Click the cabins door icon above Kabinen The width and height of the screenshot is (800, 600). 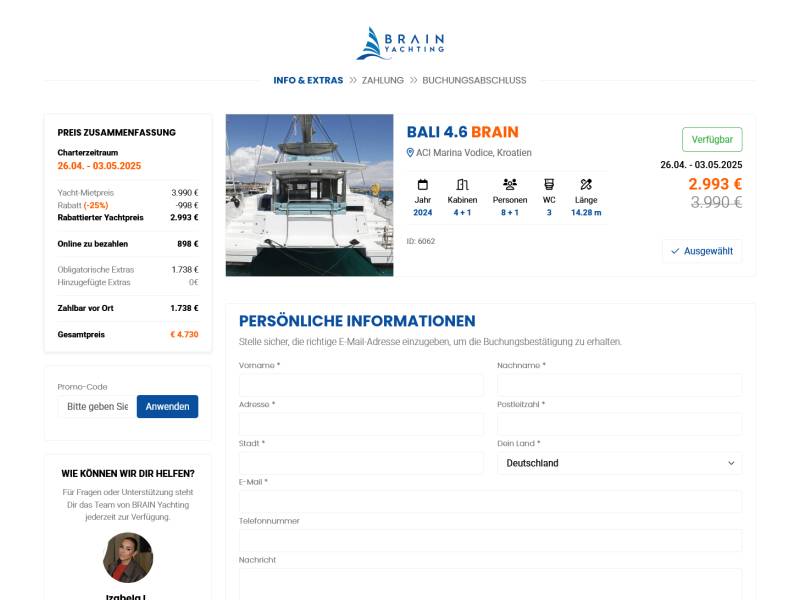pos(462,184)
